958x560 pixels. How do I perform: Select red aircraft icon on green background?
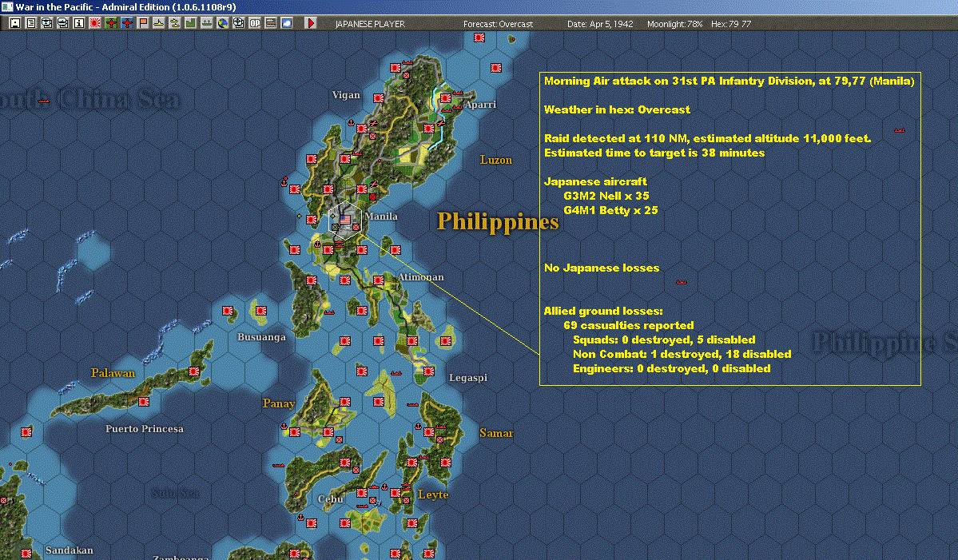point(110,23)
